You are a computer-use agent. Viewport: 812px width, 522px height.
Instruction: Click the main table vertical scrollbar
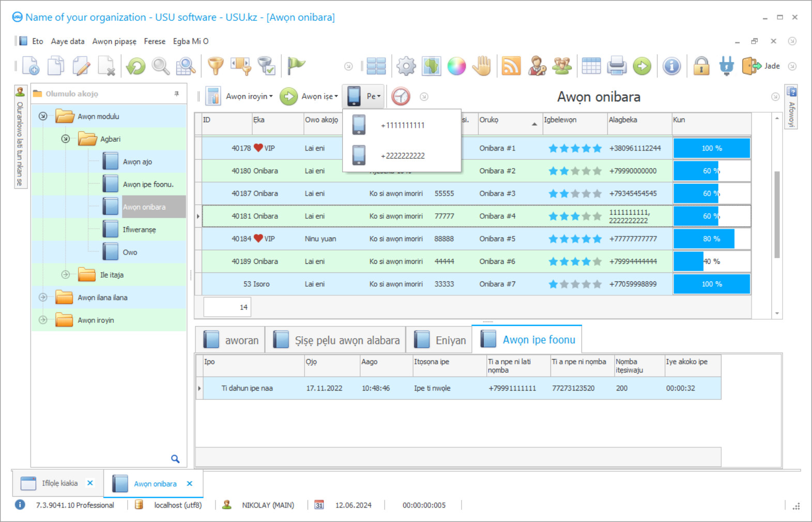coord(777,214)
